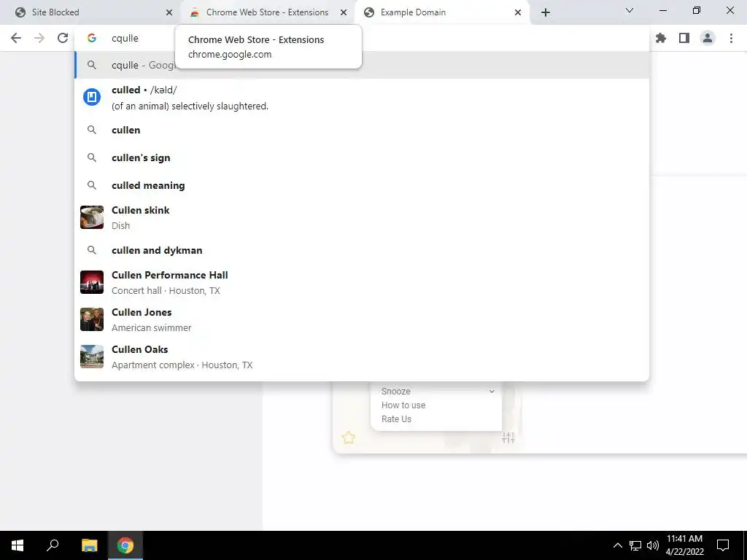The width and height of the screenshot is (747, 560).
Task: Open the Windows Start menu
Action: [x=18, y=545]
